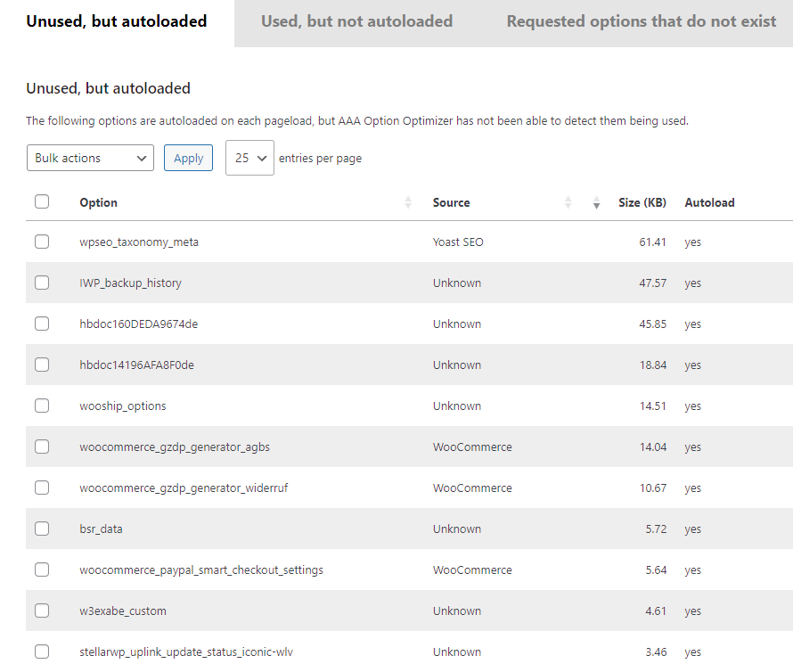
Task: Mark the bsr_data option checkbox
Action: (x=42, y=529)
